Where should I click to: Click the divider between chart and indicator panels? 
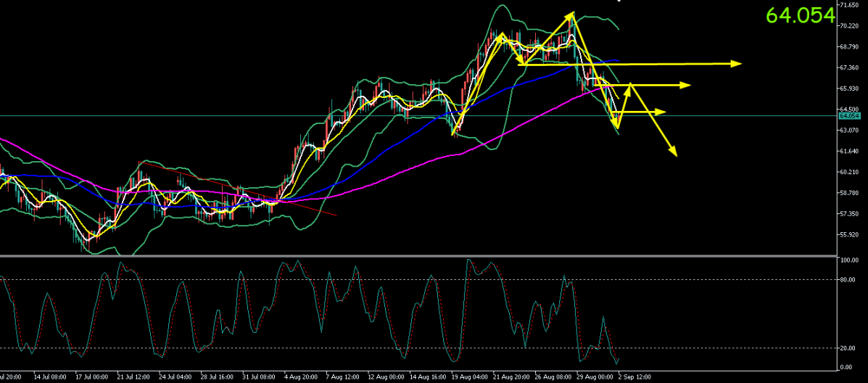tap(418, 256)
